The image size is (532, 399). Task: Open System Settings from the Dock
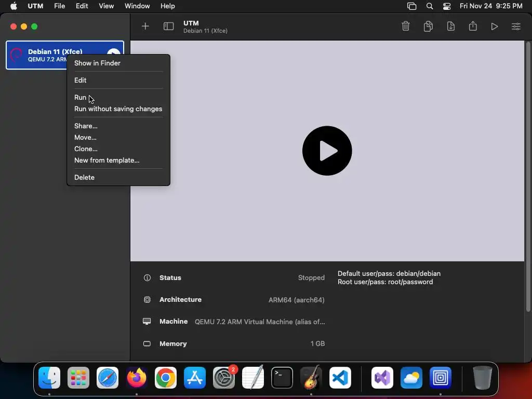pos(224,377)
